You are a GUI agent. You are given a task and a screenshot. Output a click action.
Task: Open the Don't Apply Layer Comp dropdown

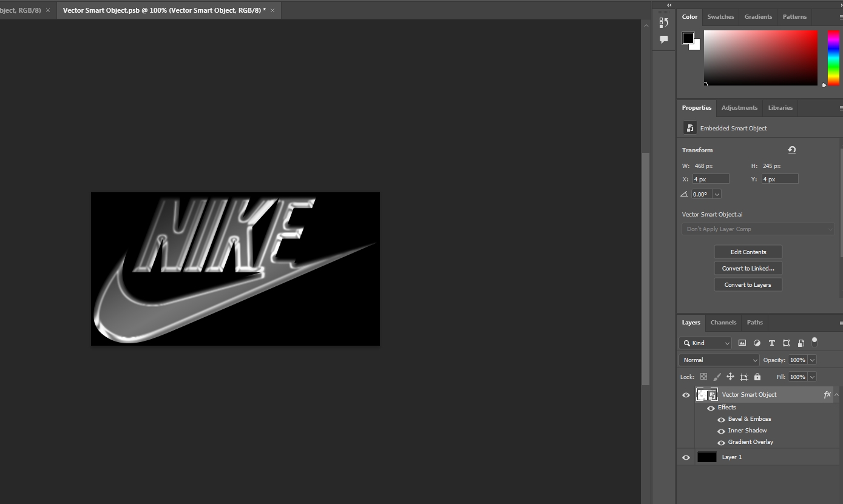pos(758,229)
